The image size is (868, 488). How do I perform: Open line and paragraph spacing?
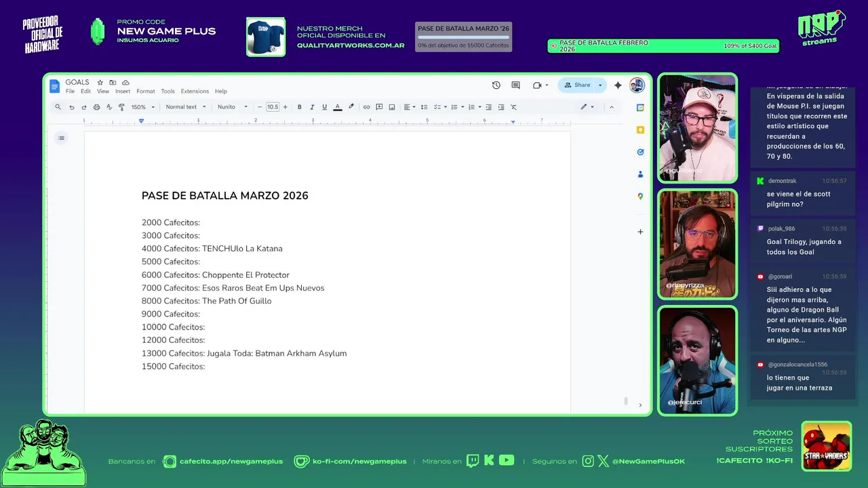point(424,107)
